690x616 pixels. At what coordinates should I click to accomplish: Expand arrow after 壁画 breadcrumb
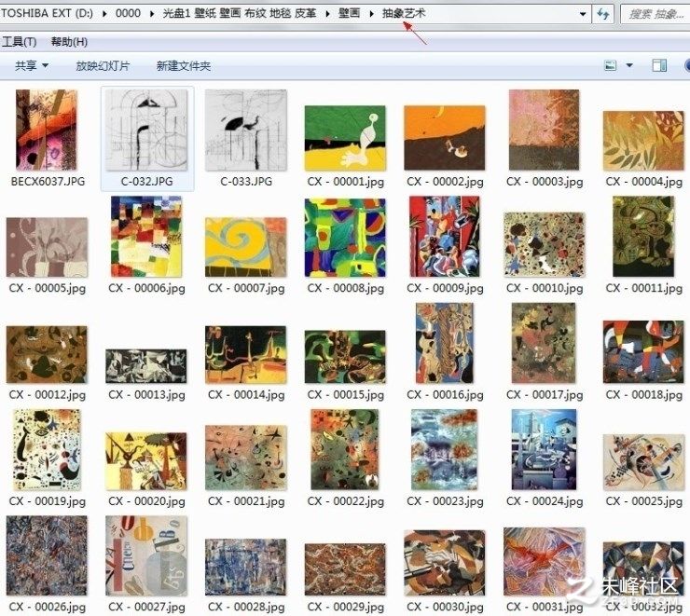(x=371, y=14)
